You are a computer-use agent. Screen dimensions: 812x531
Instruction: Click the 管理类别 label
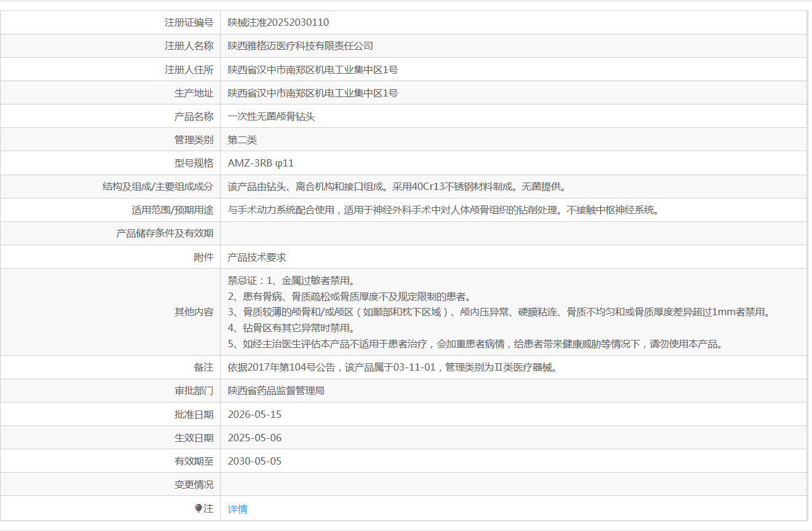pyautogui.click(x=194, y=140)
